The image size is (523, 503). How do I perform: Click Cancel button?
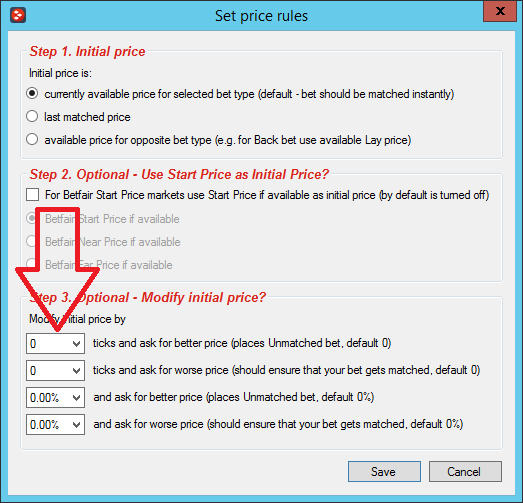pos(465,472)
